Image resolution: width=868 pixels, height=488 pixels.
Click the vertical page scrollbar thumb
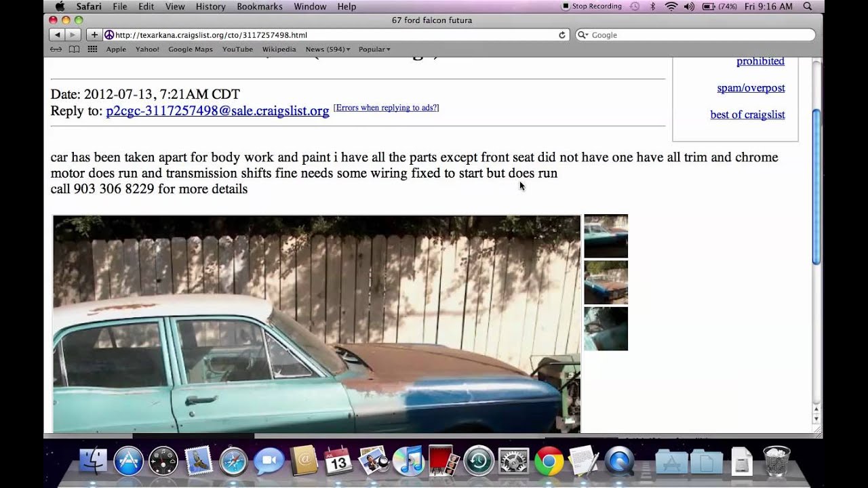pos(816,186)
